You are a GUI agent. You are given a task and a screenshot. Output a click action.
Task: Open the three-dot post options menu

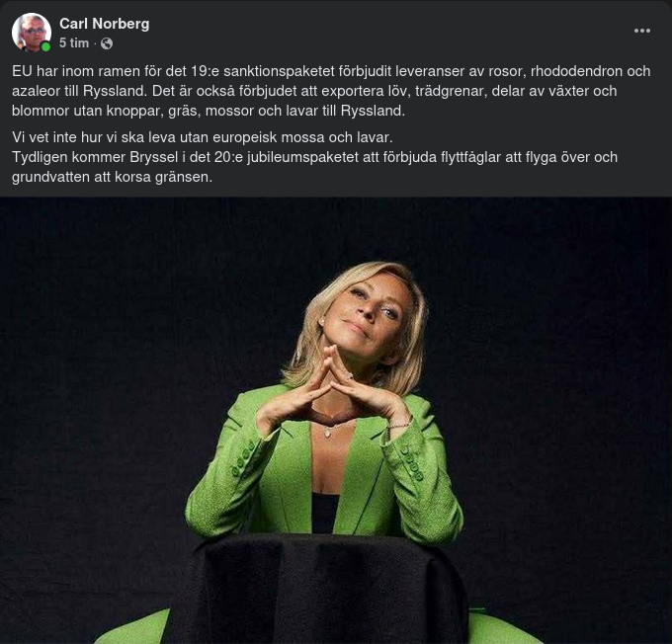[642, 31]
